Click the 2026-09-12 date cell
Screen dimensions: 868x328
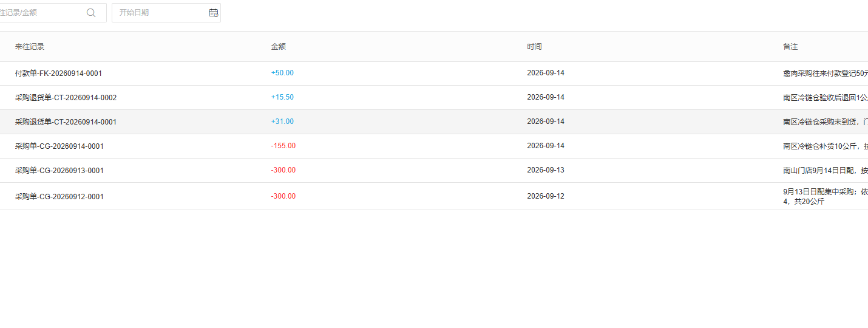point(546,196)
